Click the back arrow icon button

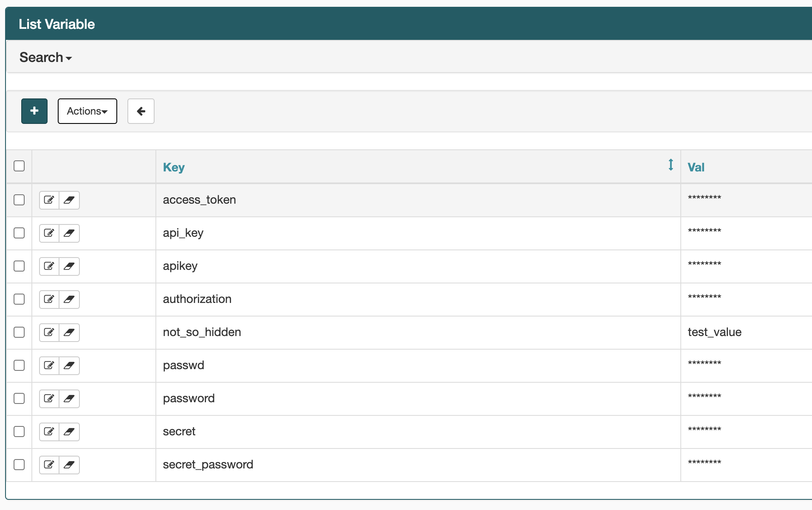point(141,111)
